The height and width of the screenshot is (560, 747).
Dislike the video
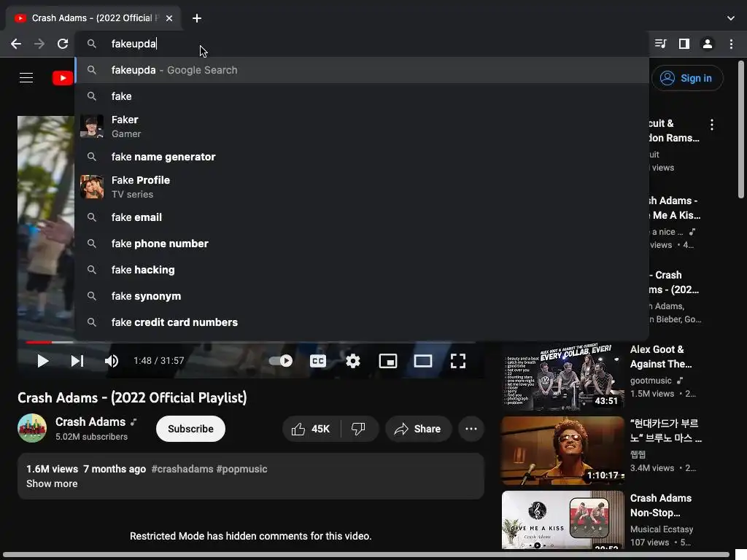[x=359, y=429]
